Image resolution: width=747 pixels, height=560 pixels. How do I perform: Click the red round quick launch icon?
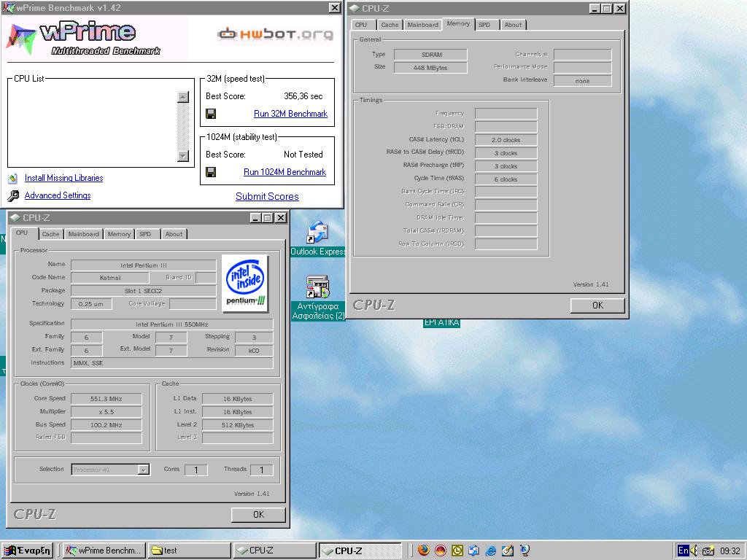tap(440, 551)
